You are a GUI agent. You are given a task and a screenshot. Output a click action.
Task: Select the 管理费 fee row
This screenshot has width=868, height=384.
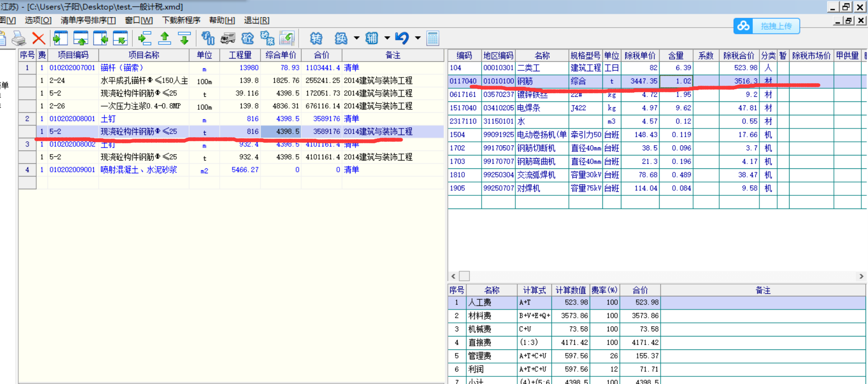(x=657, y=356)
